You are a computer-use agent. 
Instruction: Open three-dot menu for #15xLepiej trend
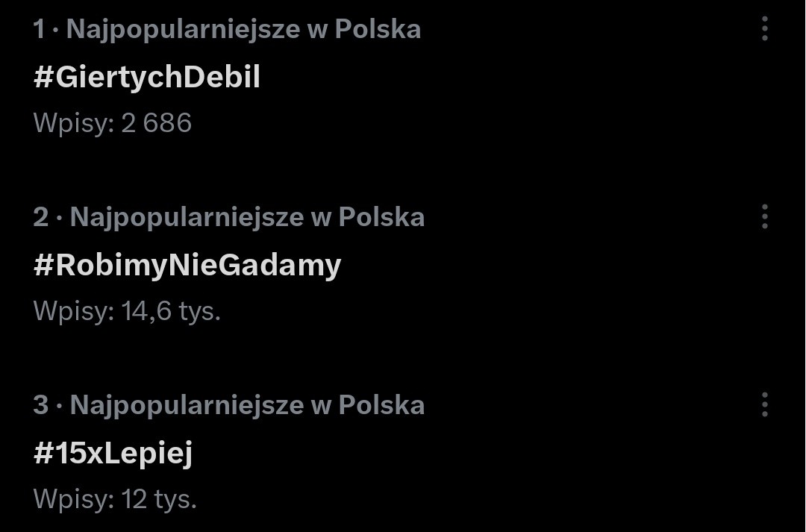765,404
